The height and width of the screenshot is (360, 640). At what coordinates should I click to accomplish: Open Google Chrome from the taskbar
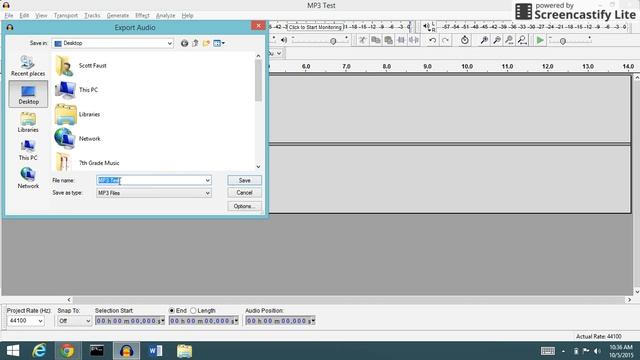tap(67, 351)
